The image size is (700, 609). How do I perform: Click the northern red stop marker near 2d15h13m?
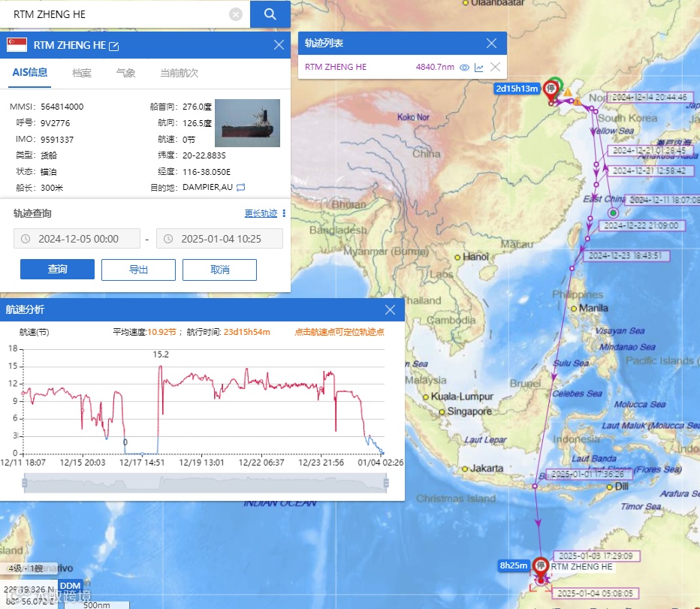[551, 91]
